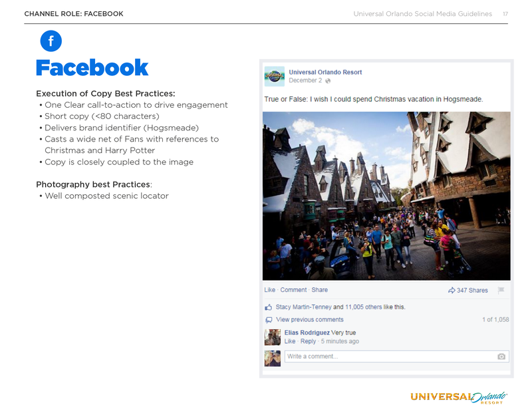Click the page number 17

click(505, 14)
